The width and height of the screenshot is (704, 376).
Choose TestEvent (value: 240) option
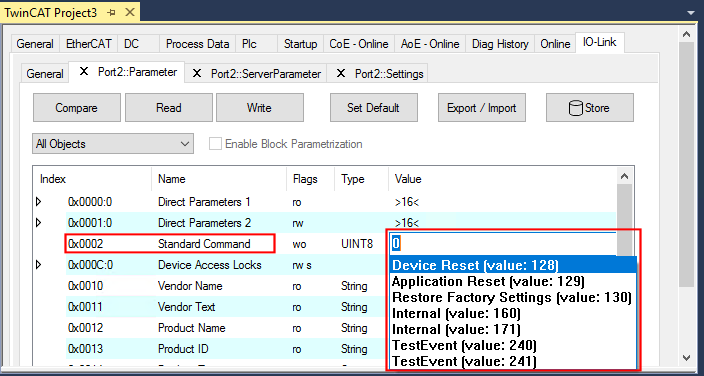[x=513, y=345]
